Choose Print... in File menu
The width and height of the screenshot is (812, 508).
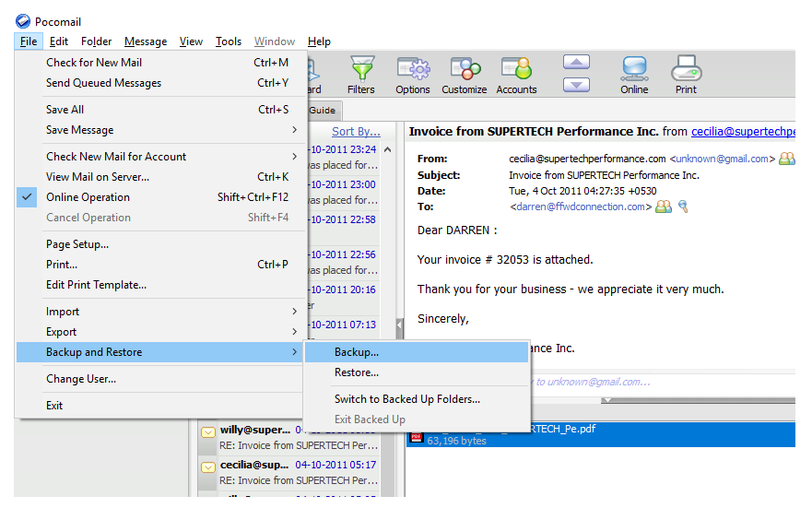click(161, 265)
